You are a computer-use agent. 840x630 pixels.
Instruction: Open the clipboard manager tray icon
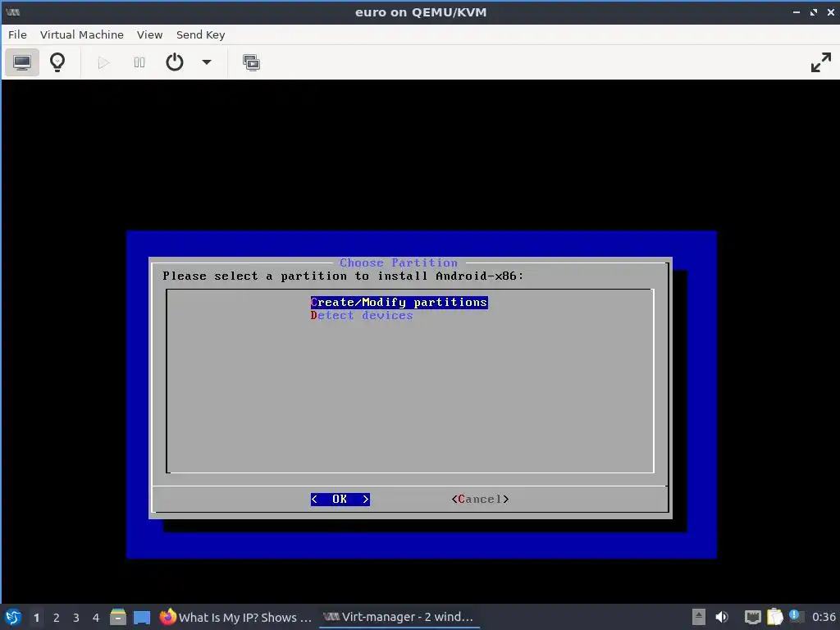(x=774, y=617)
